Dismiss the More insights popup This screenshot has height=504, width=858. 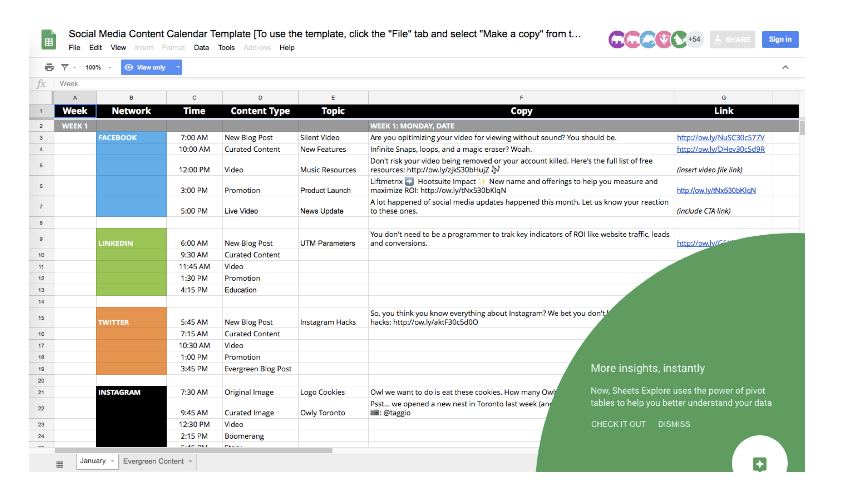(x=674, y=424)
